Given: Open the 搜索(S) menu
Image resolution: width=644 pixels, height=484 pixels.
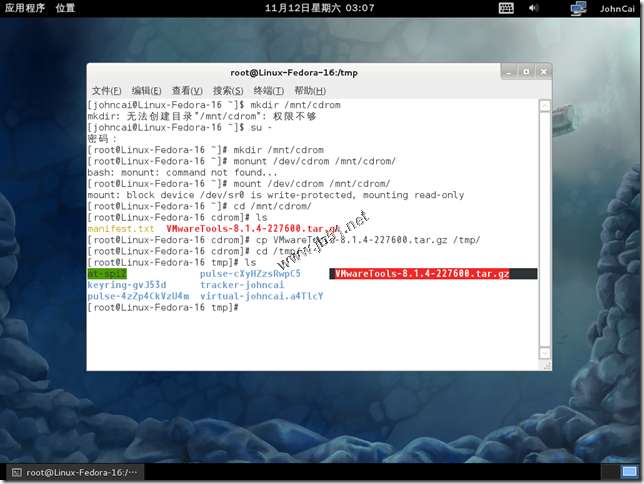Looking at the screenshot, I should click(228, 91).
